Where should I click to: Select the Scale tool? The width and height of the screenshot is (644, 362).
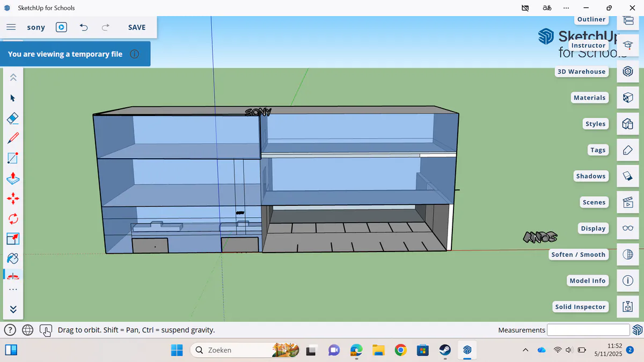[x=13, y=238]
